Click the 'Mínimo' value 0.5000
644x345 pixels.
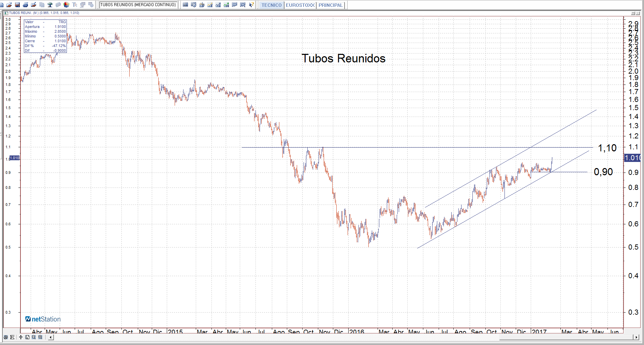click(60, 36)
